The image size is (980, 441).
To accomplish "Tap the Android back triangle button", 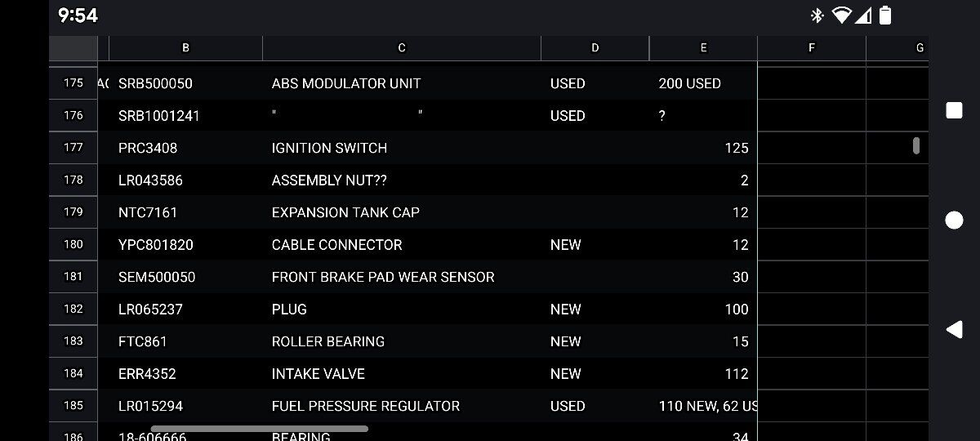I will (x=954, y=329).
